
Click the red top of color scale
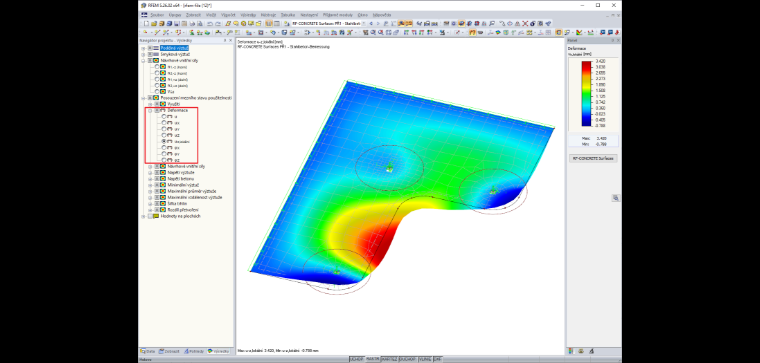click(587, 64)
